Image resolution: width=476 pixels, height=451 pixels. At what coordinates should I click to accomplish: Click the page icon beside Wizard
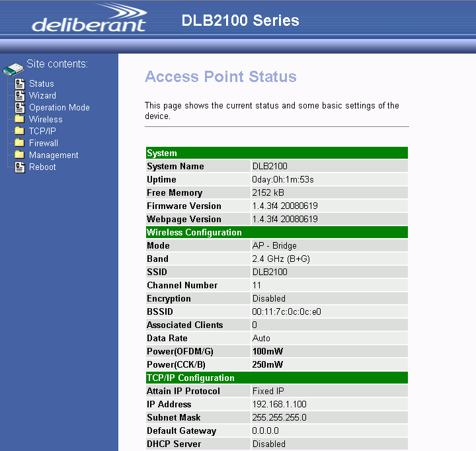[19, 96]
